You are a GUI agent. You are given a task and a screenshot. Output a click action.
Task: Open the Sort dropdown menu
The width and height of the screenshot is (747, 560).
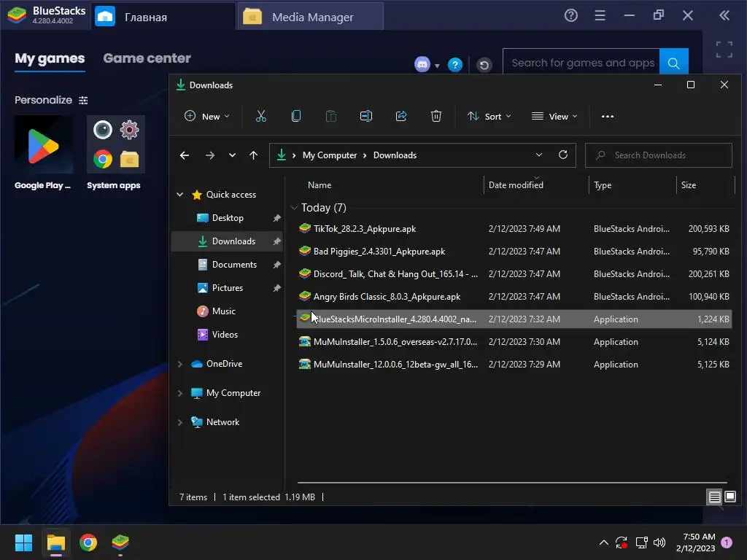point(489,116)
